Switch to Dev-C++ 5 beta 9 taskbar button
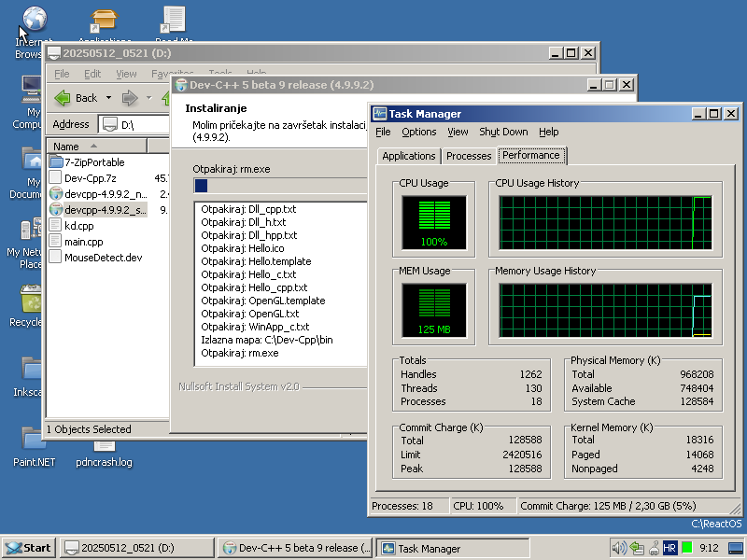The height and width of the screenshot is (560, 747). [x=295, y=548]
